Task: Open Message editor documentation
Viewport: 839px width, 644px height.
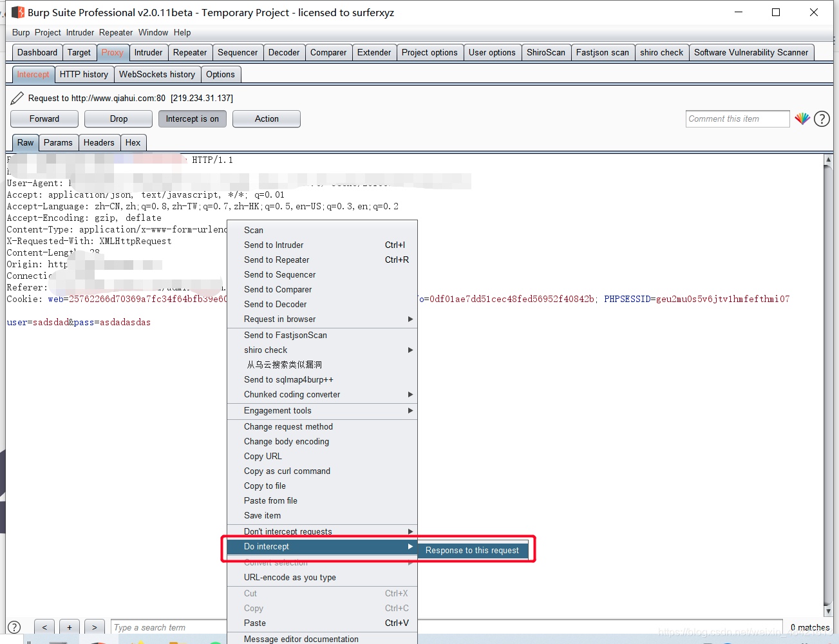Action: [322, 639]
